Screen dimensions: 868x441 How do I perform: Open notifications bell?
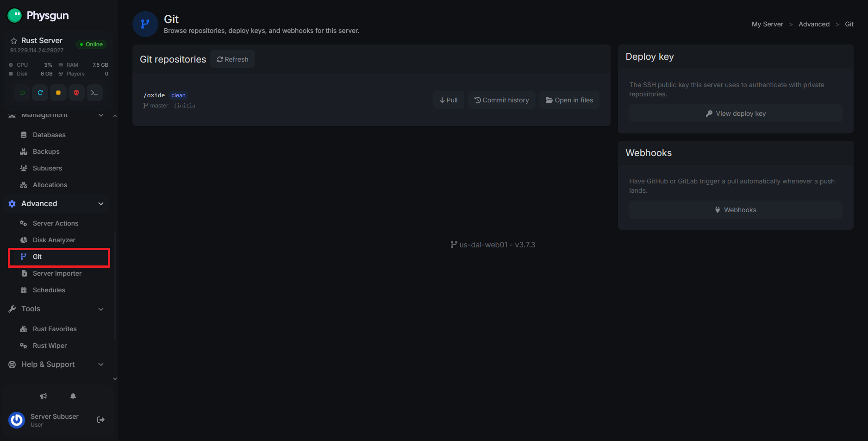click(x=73, y=396)
